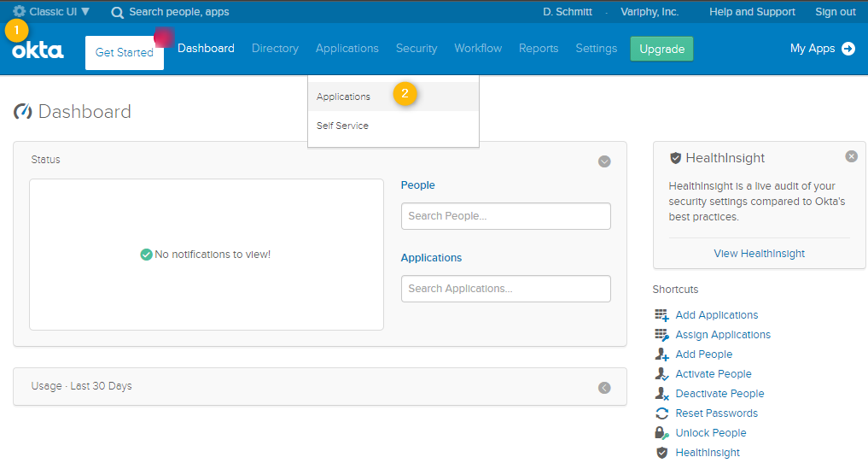Open Help and Support
The height and width of the screenshot is (463, 868).
tap(752, 12)
